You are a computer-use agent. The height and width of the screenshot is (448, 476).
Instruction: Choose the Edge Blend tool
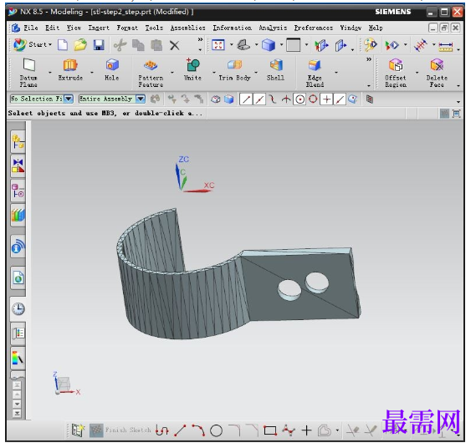[x=315, y=73]
